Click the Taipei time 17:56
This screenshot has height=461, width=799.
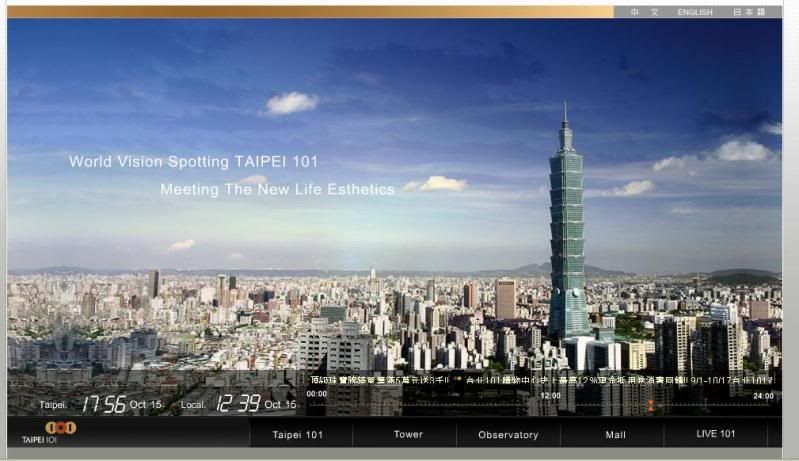104,404
